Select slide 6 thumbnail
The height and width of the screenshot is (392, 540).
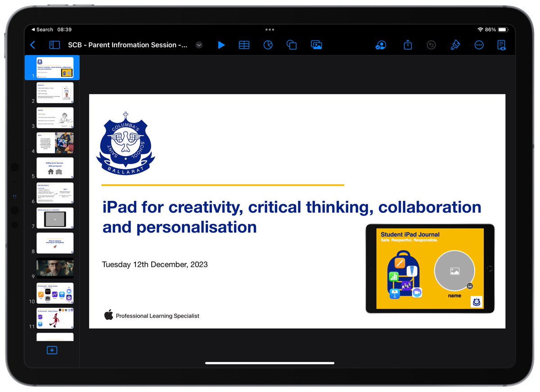click(x=55, y=193)
